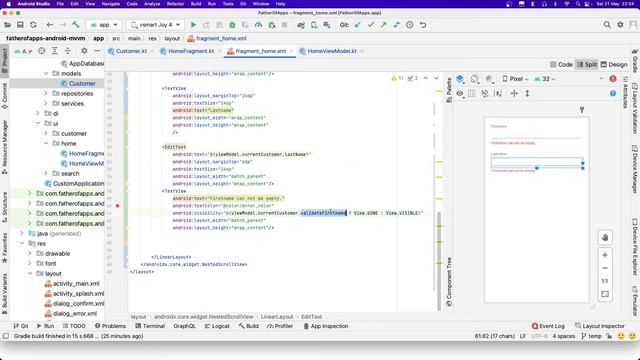Viewport: 640px width, 360px height.
Task: Toggle the Favorites tool window button
Action: point(4,248)
